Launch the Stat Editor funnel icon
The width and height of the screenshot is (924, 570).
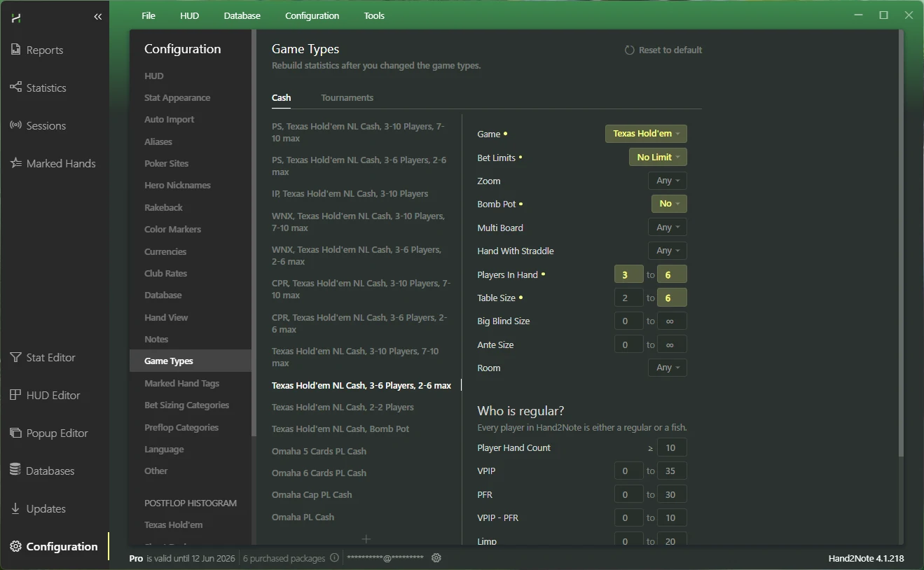coord(15,357)
